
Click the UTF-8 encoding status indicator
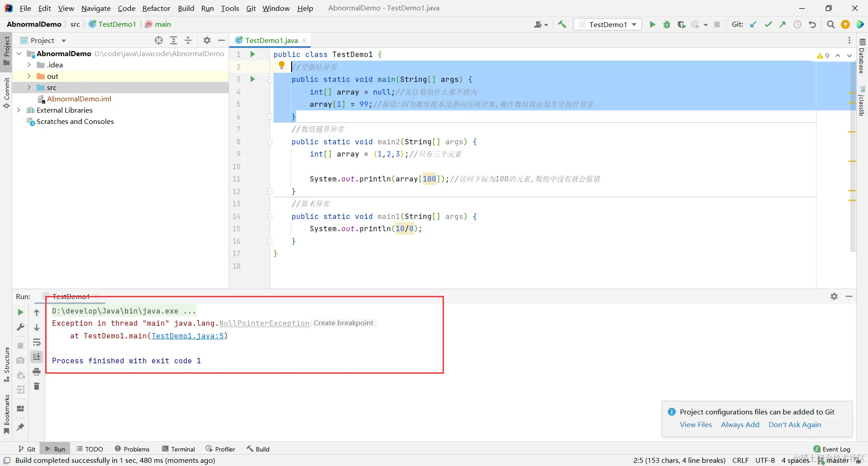tap(765, 461)
